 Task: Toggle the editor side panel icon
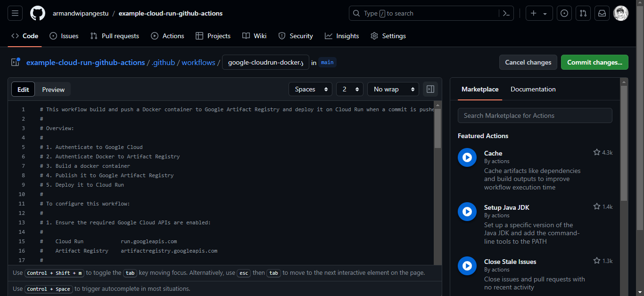(429, 89)
